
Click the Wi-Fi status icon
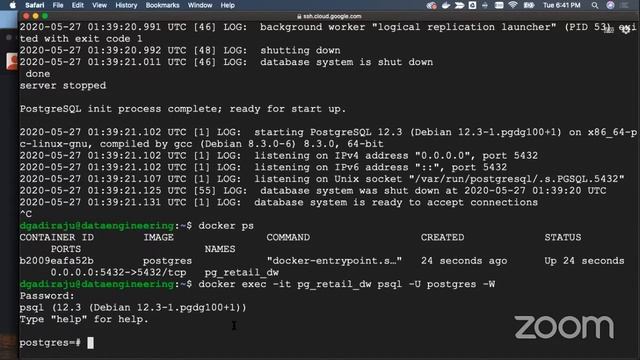(513, 5)
